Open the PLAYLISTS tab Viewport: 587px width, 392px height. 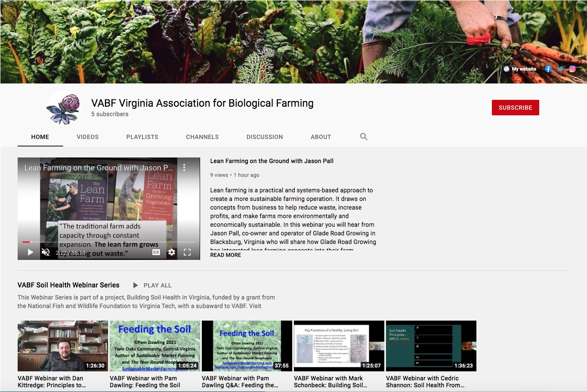142,137
